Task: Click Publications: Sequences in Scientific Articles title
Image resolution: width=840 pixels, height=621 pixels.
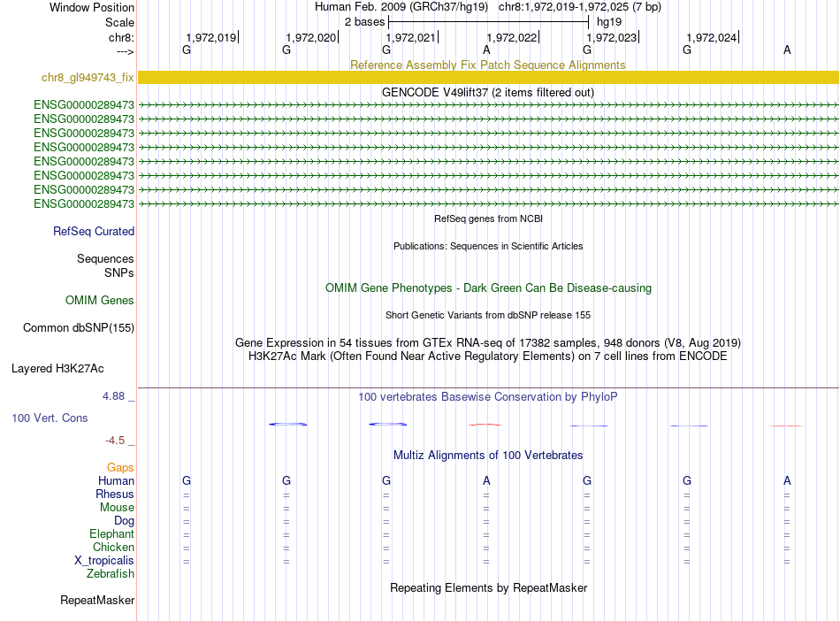Action: click(488, 246)
